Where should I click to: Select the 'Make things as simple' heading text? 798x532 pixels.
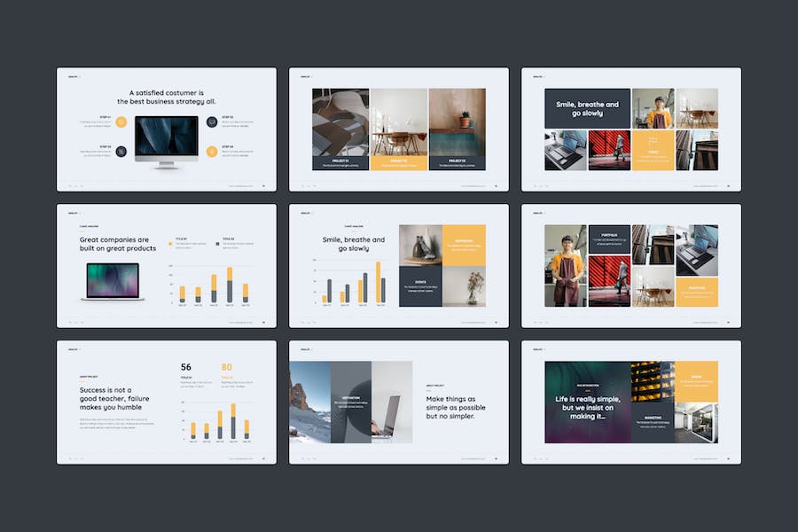tap(456, 407)
